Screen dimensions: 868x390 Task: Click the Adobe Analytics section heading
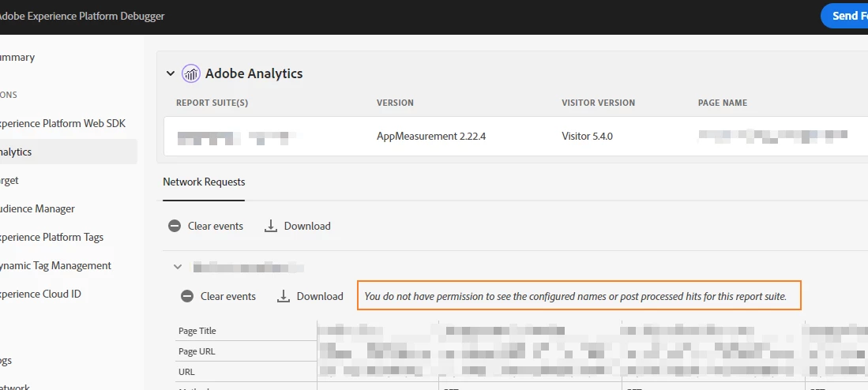coord(254,73)
